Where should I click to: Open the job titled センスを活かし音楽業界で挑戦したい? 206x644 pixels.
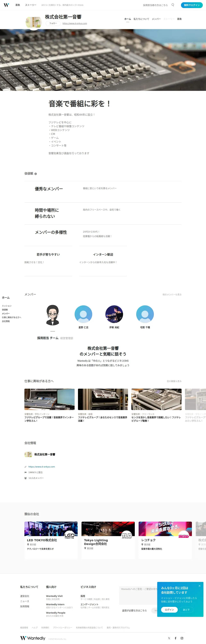pyautogui.click(x=156, y=419)
